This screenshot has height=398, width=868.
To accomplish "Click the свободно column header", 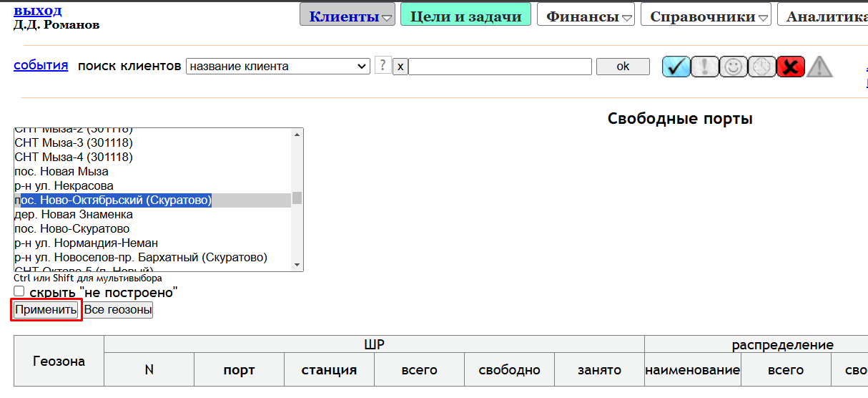I will click(509, 370).
